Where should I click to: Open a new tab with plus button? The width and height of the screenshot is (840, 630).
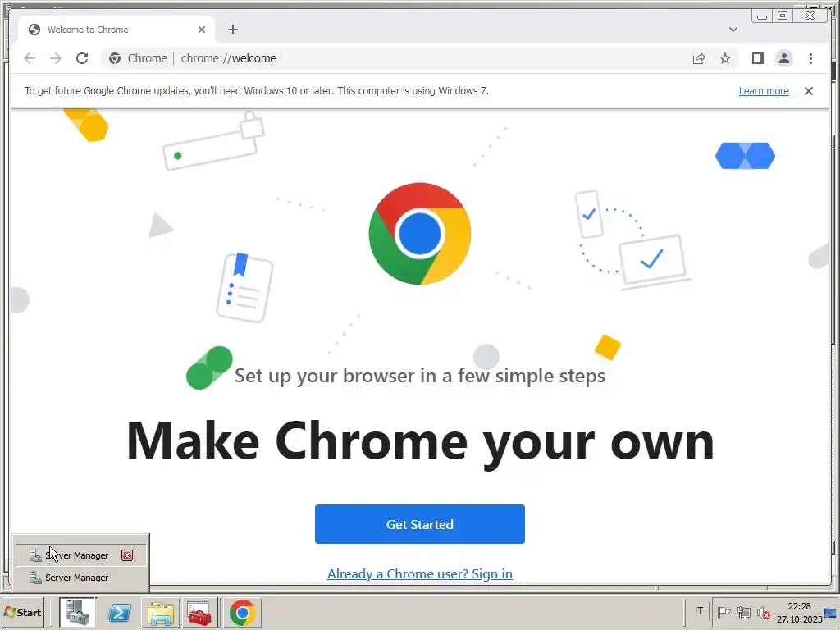pyautogui.click(x=232, y=30)
